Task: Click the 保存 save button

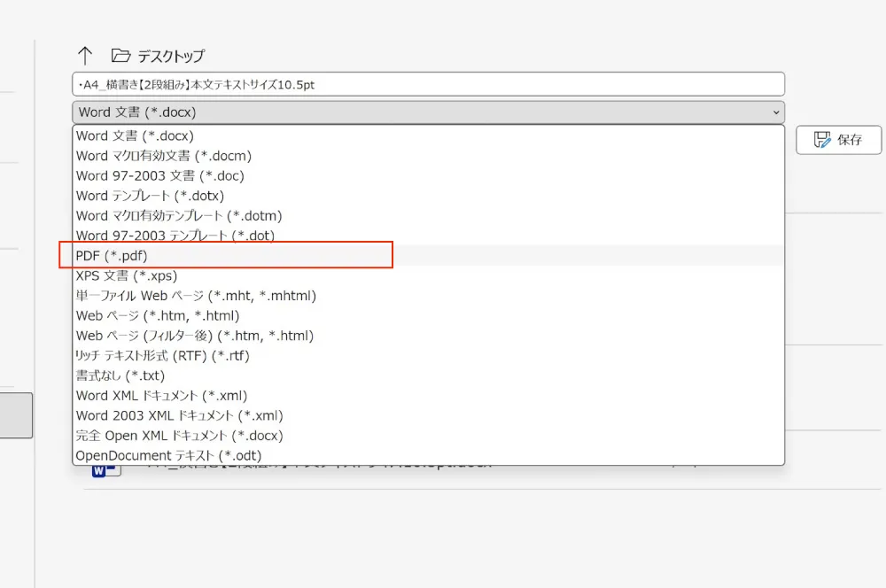Action: click(838, 140)
